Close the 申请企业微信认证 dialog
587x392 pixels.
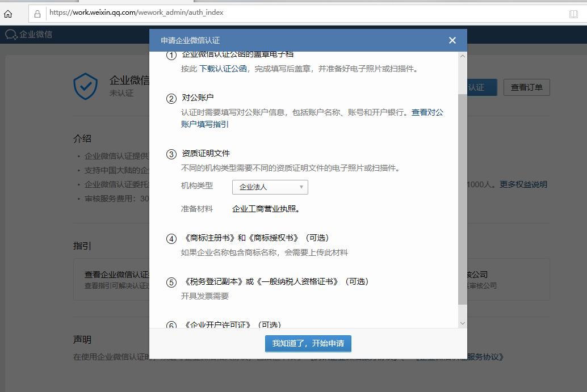pyautogui.click(x=452, y=40)
